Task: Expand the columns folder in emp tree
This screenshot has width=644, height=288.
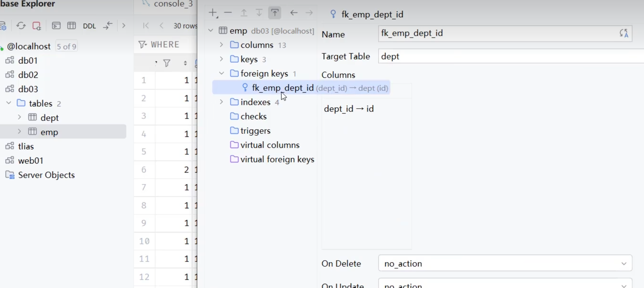Action: 221,45
